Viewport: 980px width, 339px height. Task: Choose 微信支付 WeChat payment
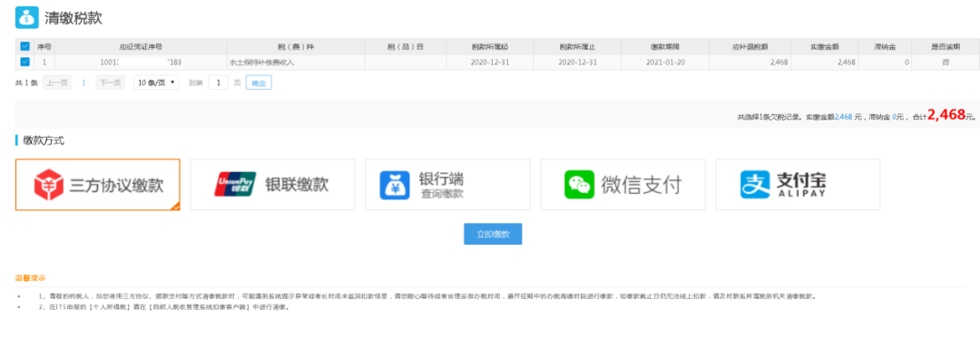tap(622, 185)
